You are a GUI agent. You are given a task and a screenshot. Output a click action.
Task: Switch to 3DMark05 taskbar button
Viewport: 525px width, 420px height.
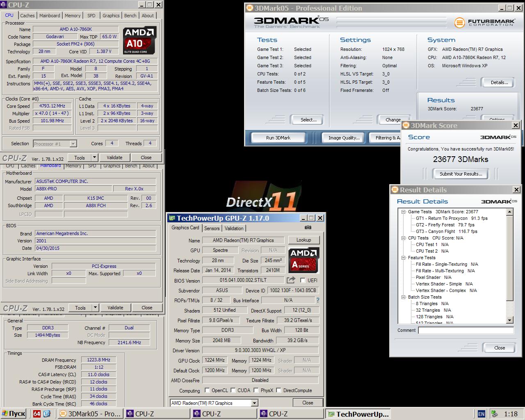click(x=91, y=414)
